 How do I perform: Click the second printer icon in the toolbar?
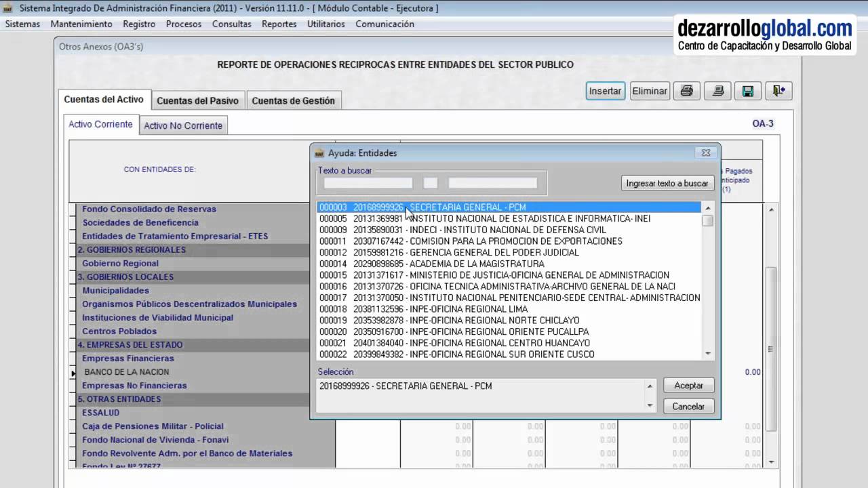point(717,91)
